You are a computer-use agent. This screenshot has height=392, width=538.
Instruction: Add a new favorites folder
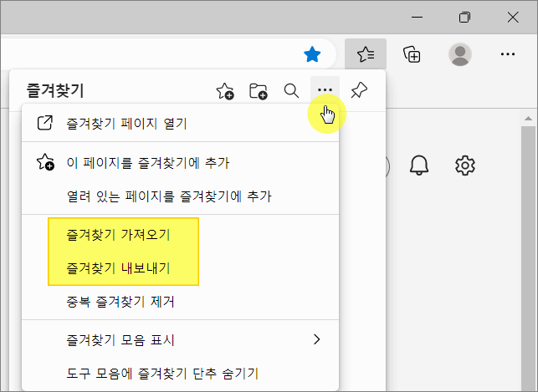pyautogui.click(x=258, y=91)
